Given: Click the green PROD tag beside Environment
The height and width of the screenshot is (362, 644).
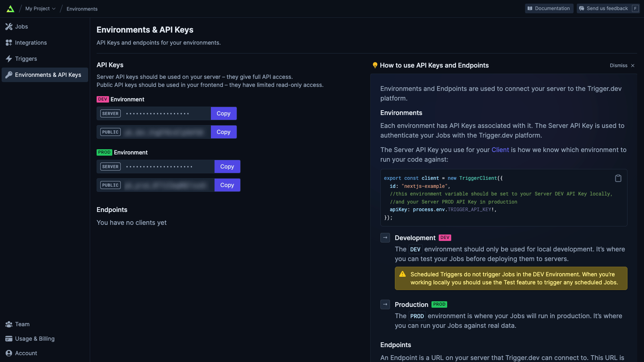Looking at the screenshot, I should [x=104, y=152].
